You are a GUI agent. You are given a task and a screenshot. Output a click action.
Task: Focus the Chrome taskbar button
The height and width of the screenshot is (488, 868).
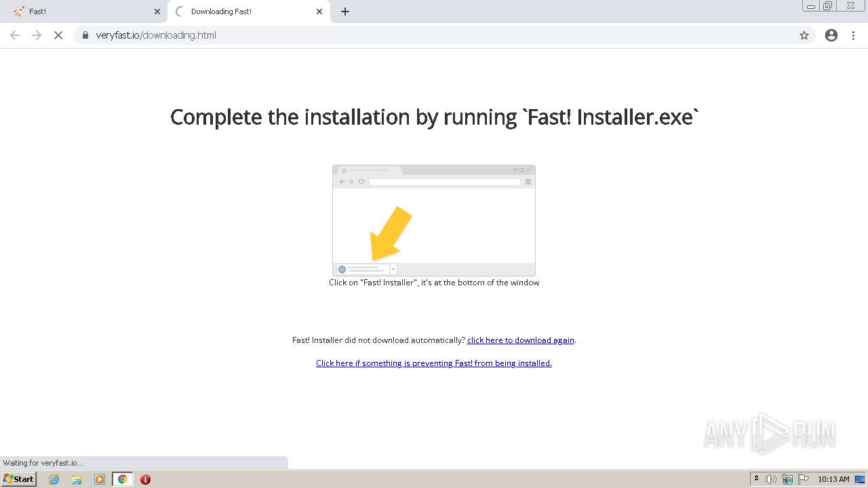(123, 479)
